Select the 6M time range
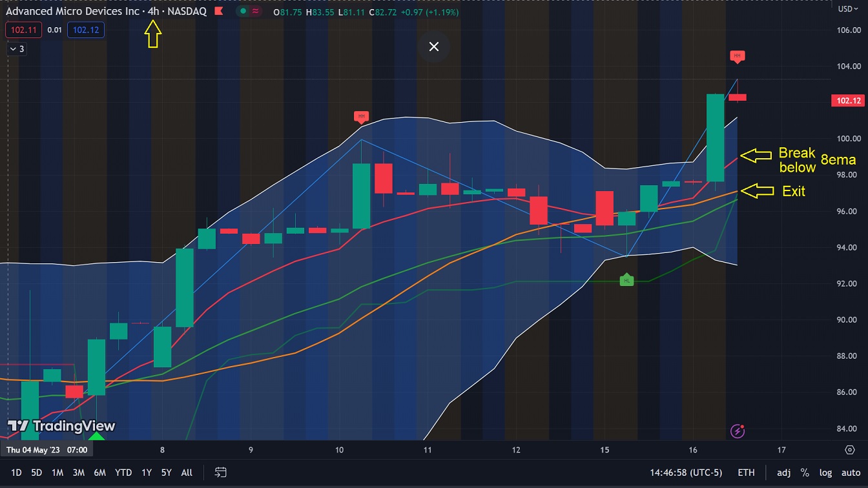The height and width of the screenshot is (488, 868). pyautogui.click(x=99, y=473)
